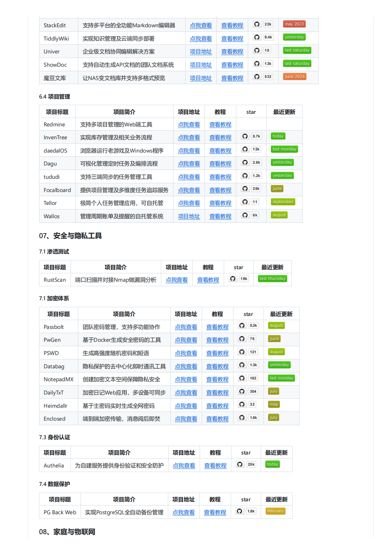
Task: Click the GitHub star badge for PSWD
Action: click(x=248, y=352)
